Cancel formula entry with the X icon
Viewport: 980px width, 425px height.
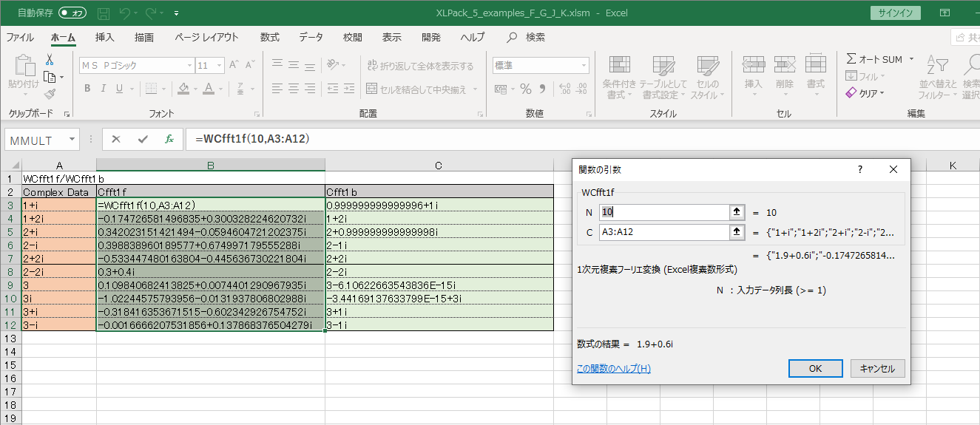point(116,139)
